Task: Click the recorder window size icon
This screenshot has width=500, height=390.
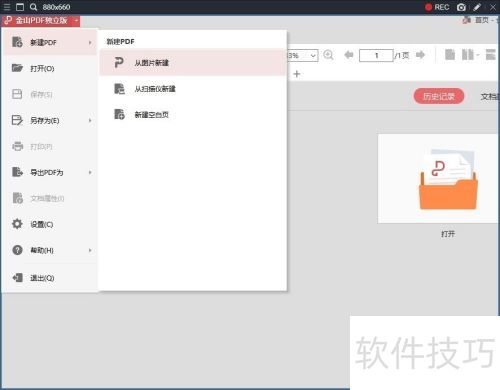Action: coord(20,7)
